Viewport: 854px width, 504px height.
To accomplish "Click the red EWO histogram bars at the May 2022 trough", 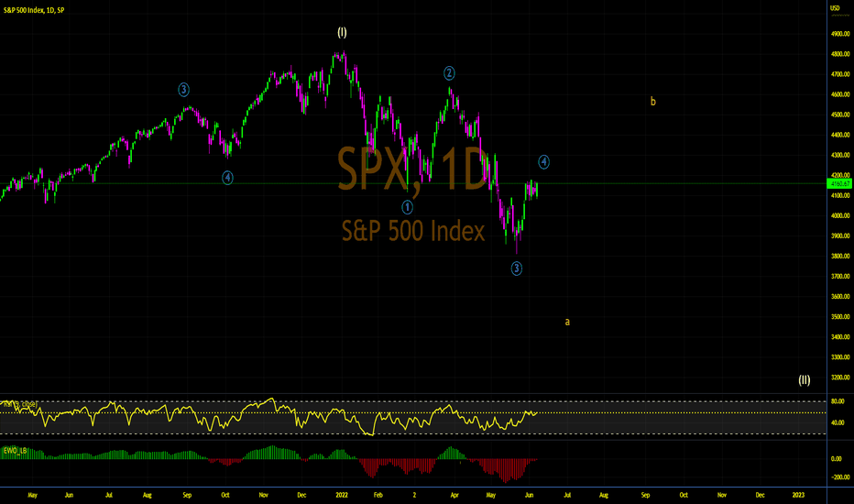I will coord(506,471).
